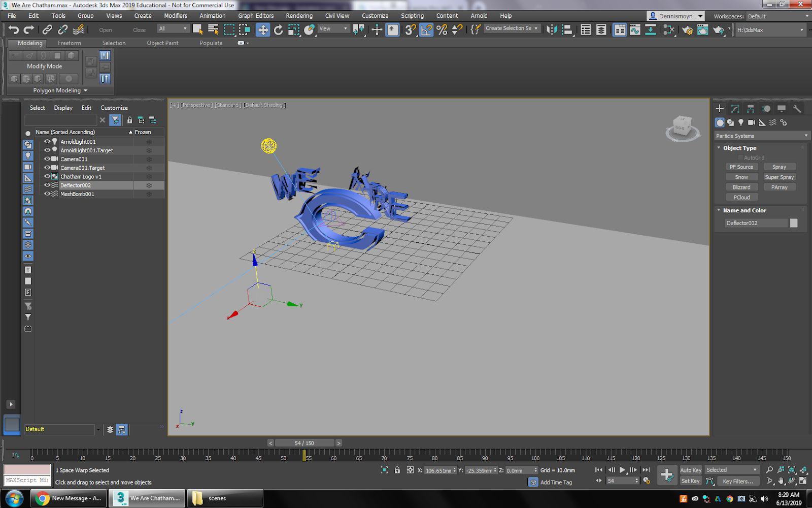
Task: Switch to the Object Paint ribbon tab
Action: (x=162, y=43)
